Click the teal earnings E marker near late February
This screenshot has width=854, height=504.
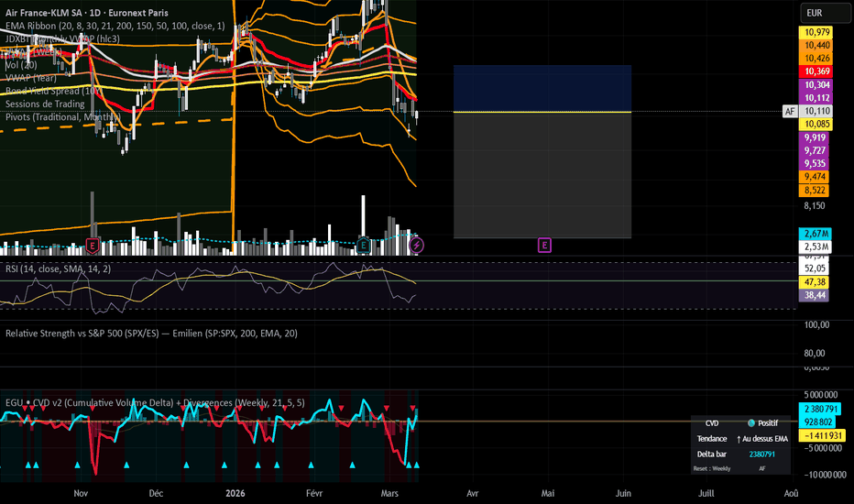[x=363, y=246]
